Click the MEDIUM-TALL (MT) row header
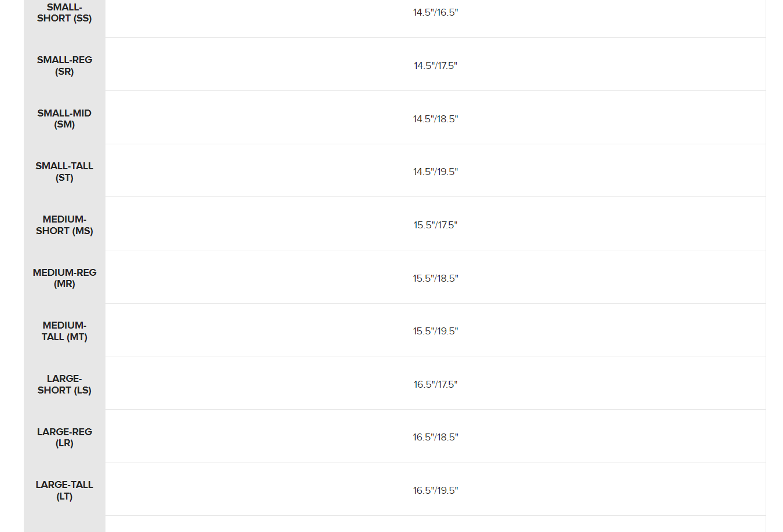This screenshot has width=783, height=532. (64, 331)
